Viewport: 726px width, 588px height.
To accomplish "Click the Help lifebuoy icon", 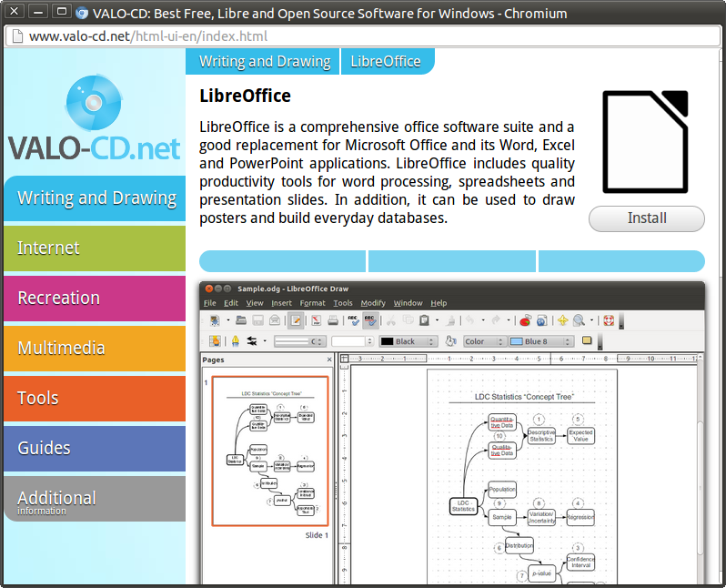I will [609, 320].
